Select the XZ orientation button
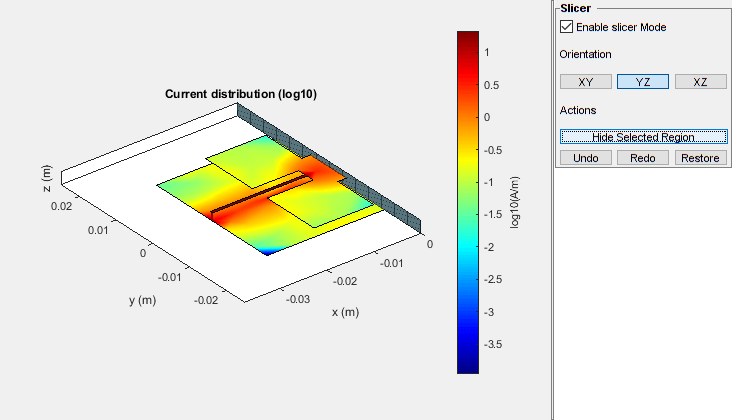740x420 pixels. [700, 82]
